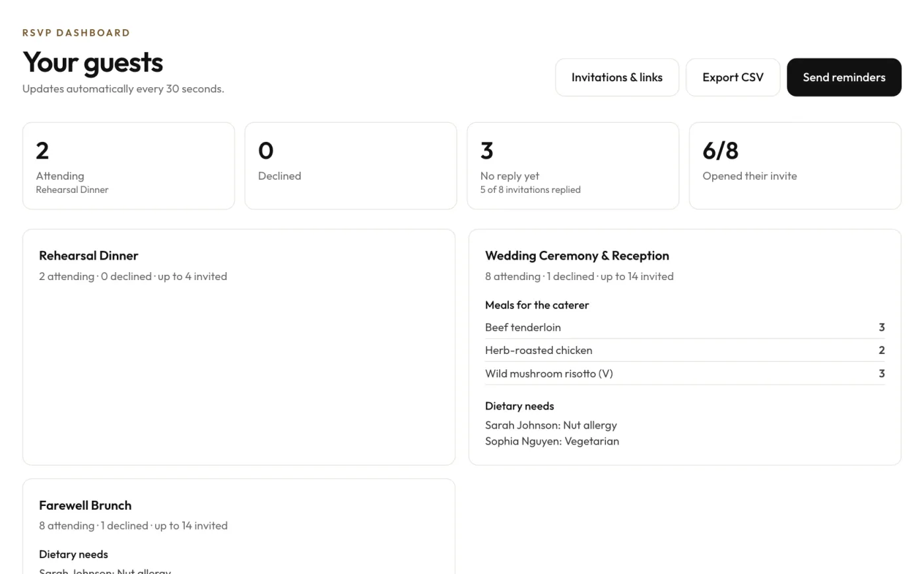Screen dimensions: 924x574
Task: Click 'Dietary needs' heading under Wedding Ceremony
Action: (x=519, y=406)
